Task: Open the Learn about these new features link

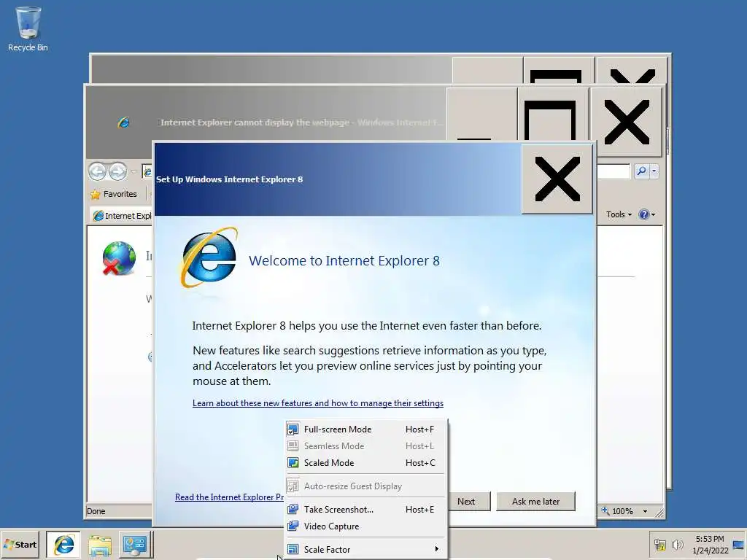Action: point(318,403)
